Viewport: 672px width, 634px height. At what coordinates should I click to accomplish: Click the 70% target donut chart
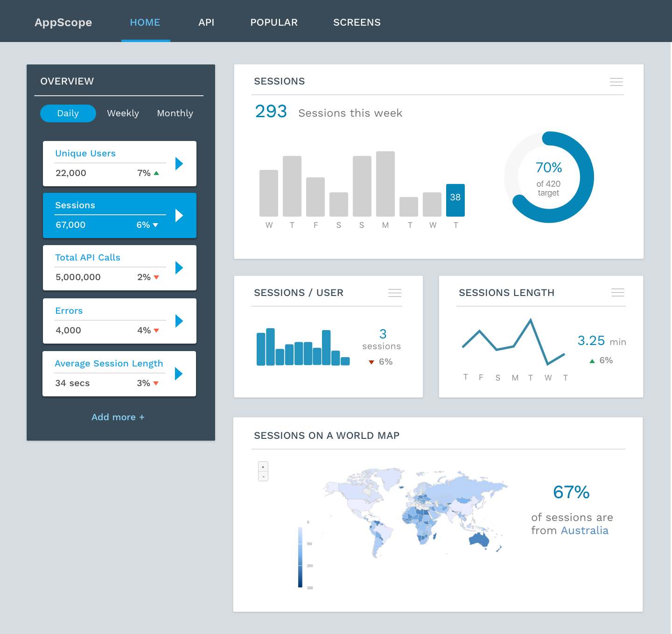tap(549, 177)
